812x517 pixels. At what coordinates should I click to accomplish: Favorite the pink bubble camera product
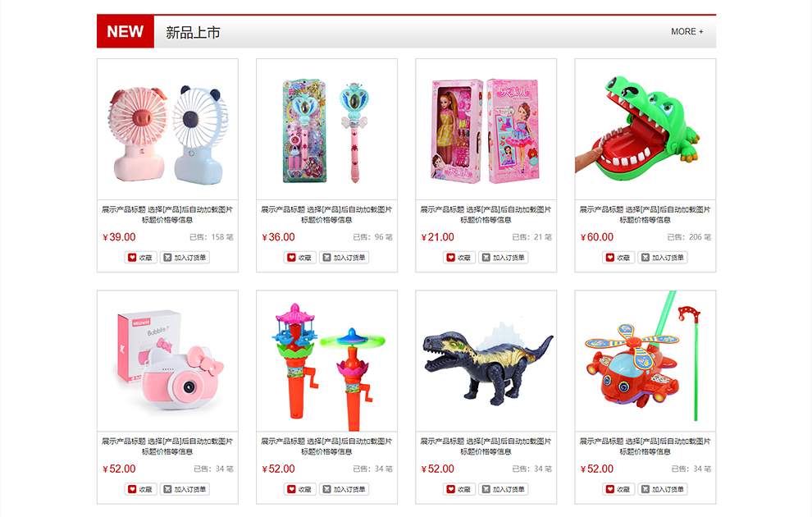[x=140, y=489]
